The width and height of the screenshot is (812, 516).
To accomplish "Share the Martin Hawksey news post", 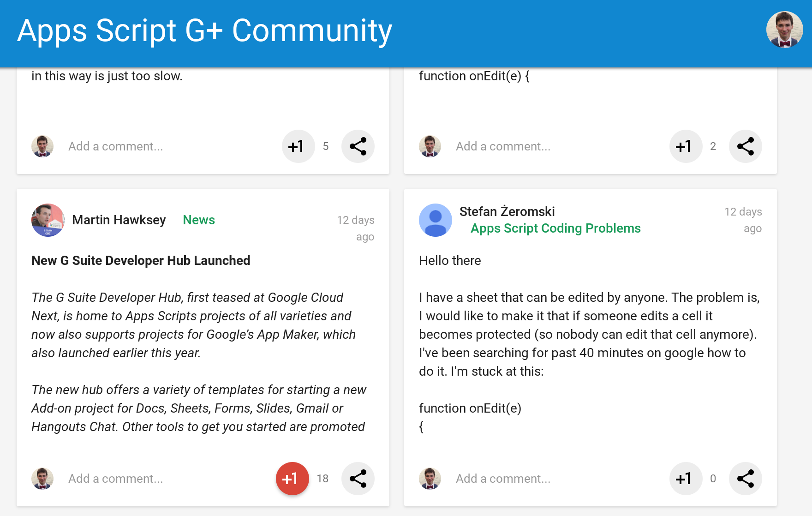I will [358, 479].
